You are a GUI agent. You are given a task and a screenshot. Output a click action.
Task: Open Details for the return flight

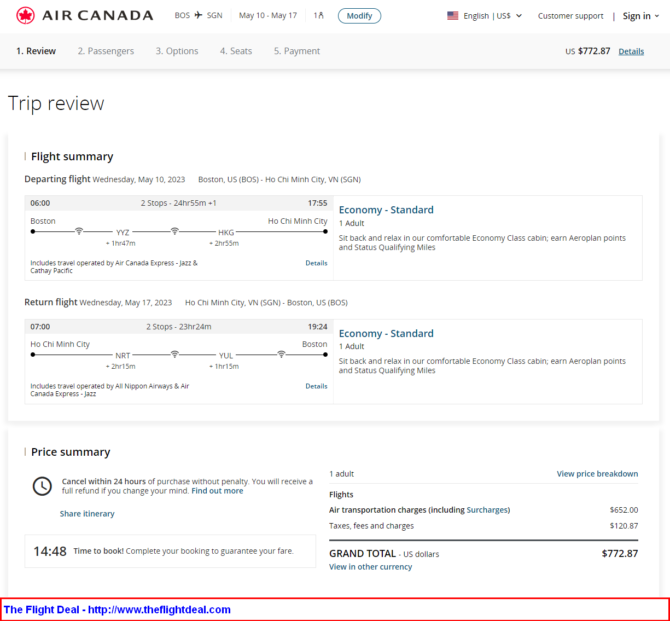pyautogui.click(x=316, y=386)
